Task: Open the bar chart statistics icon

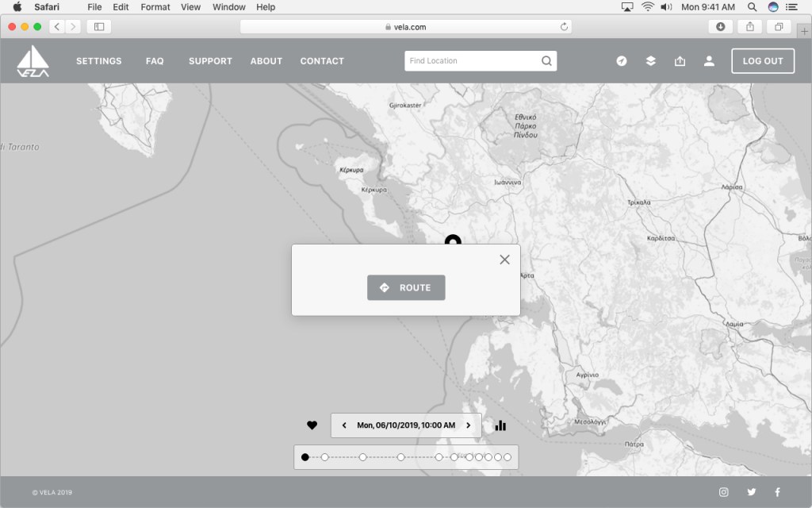Action: coord(500,425)
